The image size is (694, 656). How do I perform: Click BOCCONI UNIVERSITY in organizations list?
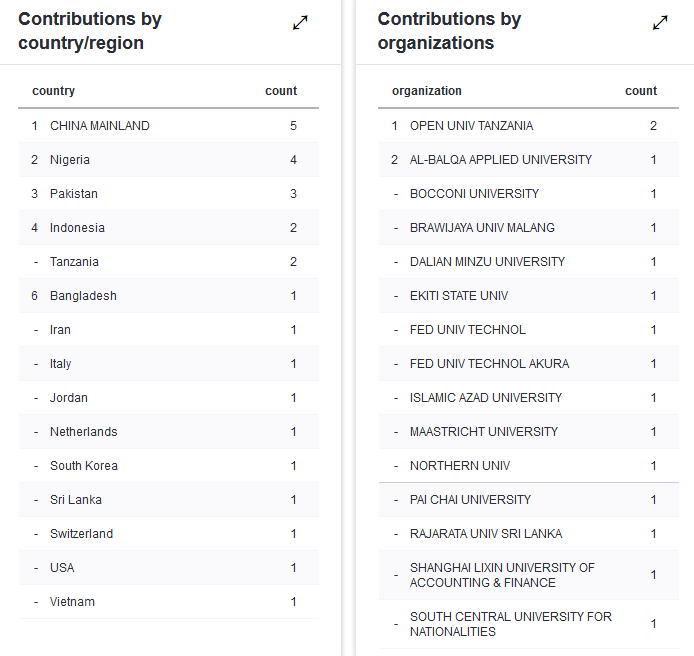(x=474, y=194)
